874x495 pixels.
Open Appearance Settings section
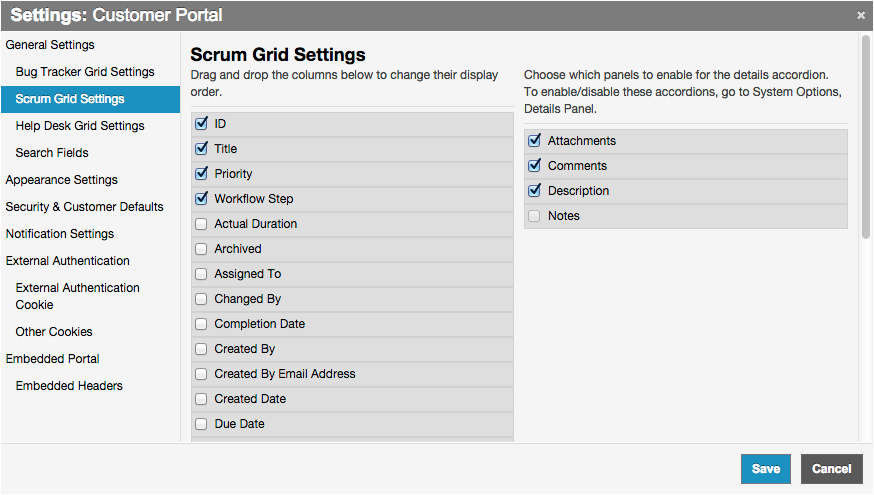point(61,180)
